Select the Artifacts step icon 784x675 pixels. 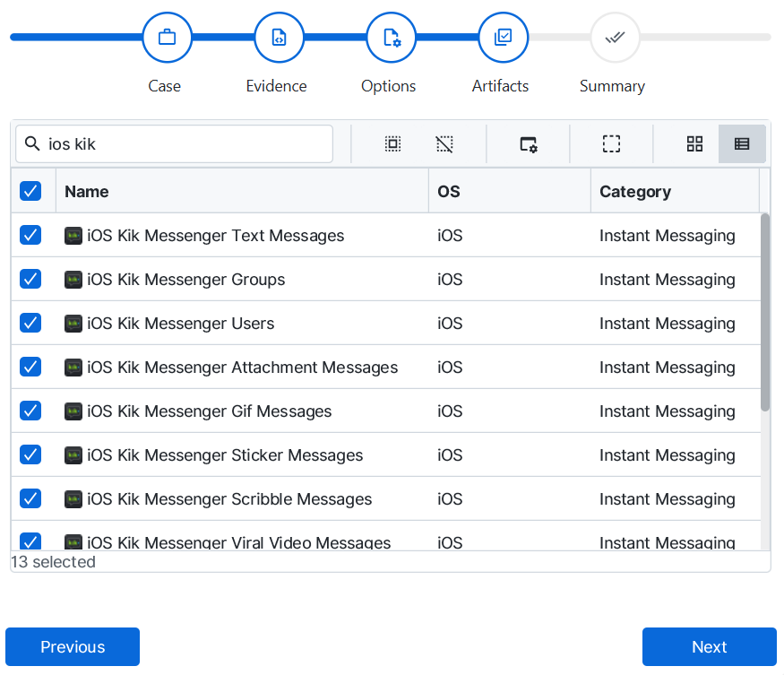tap(503, 38)
